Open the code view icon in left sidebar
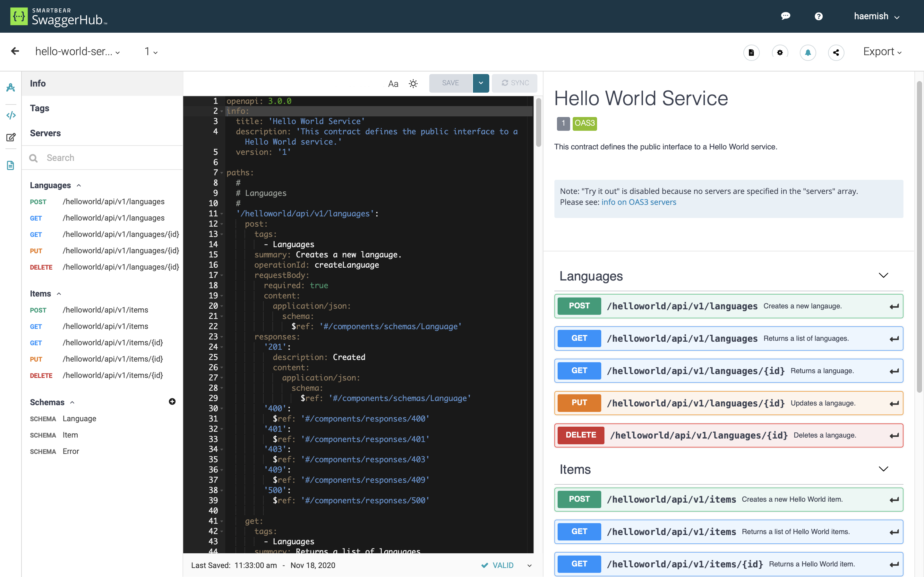 pos(11,115)
